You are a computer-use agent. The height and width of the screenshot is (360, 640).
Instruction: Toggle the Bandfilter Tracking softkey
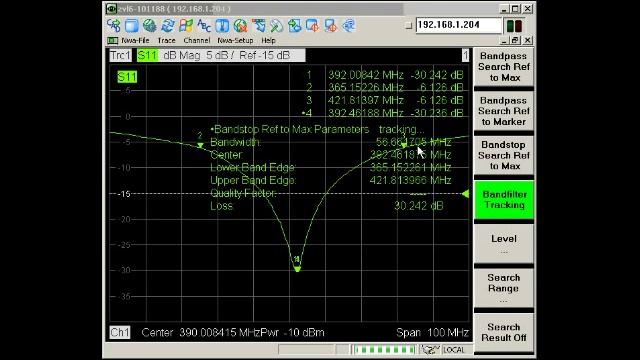504,200
